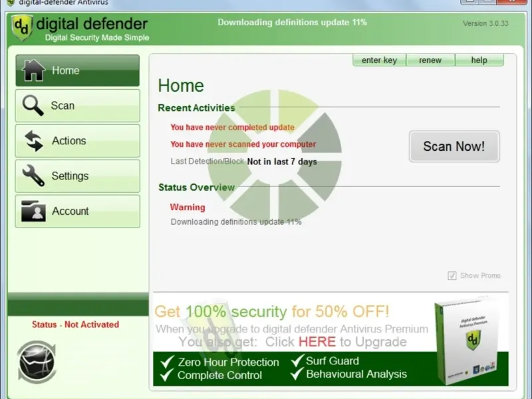This screenshot has width=532, height=399.
Task: Open the Scan tab label
Action: coord(63,106)
